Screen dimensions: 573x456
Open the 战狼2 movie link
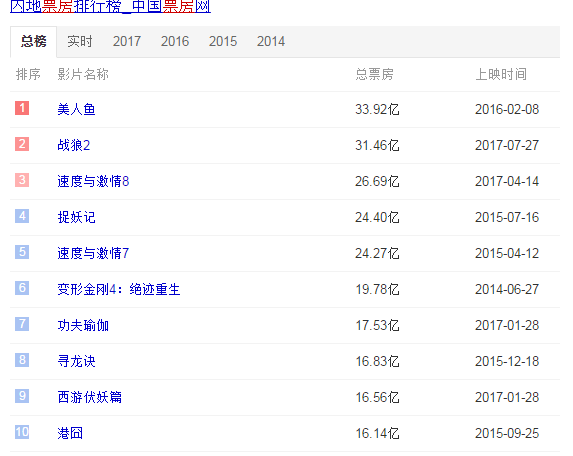[73, 145]
